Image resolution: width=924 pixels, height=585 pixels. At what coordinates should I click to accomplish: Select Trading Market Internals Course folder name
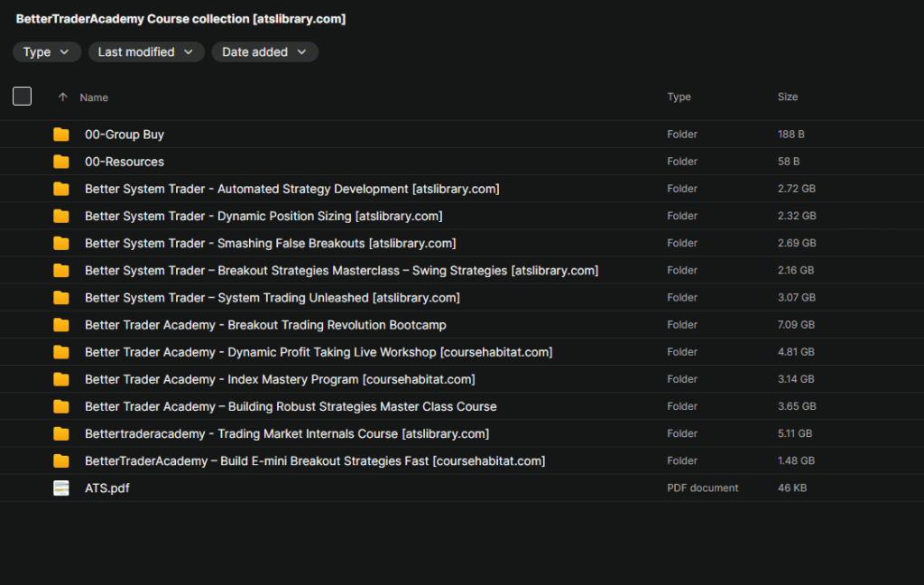(x=287, y=433)
